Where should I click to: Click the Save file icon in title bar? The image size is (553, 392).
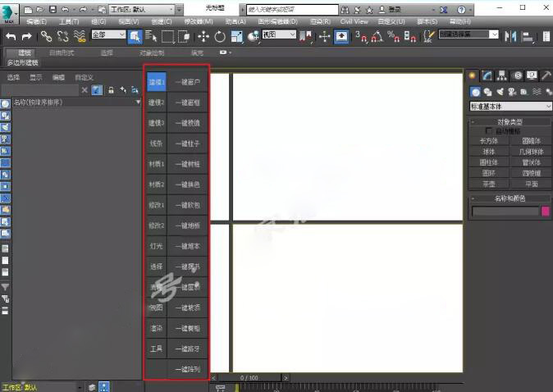(53, 10)
